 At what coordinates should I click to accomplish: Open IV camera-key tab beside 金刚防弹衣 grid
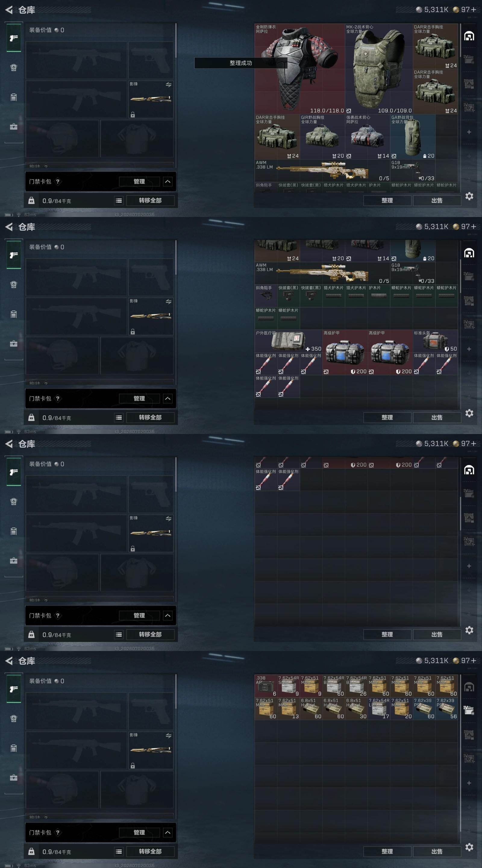[469, 108]
